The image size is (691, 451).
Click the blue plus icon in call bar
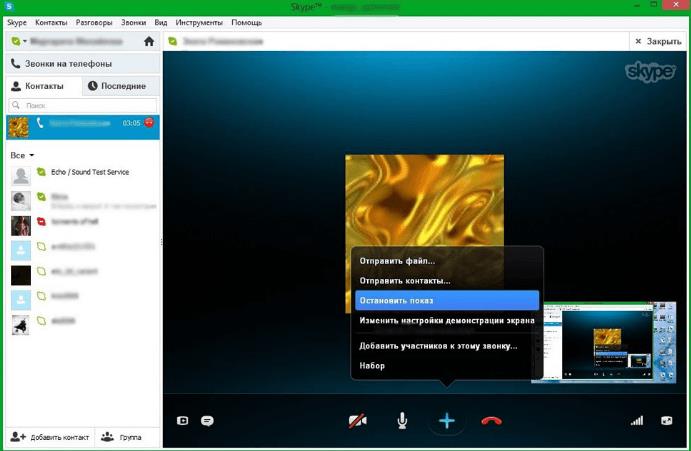[x=447, y=421]
